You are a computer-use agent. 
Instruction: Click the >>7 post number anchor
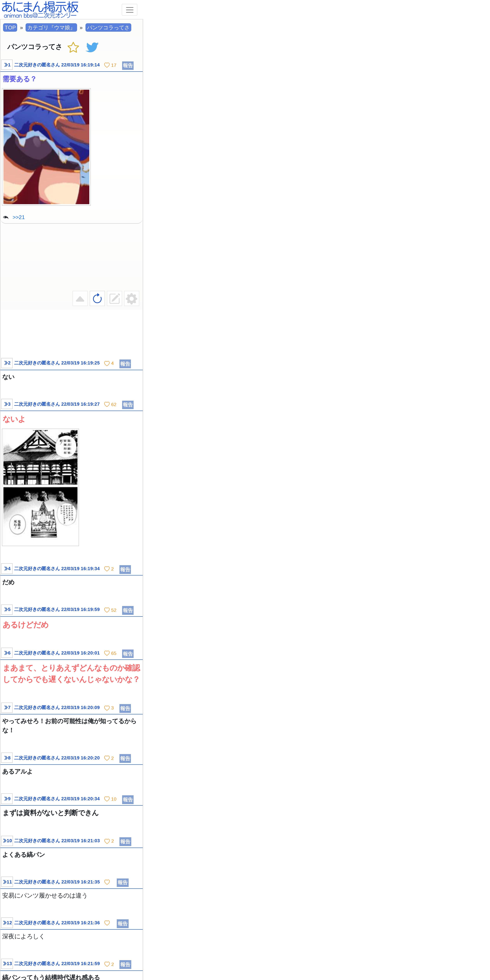(x=7, y=708)
